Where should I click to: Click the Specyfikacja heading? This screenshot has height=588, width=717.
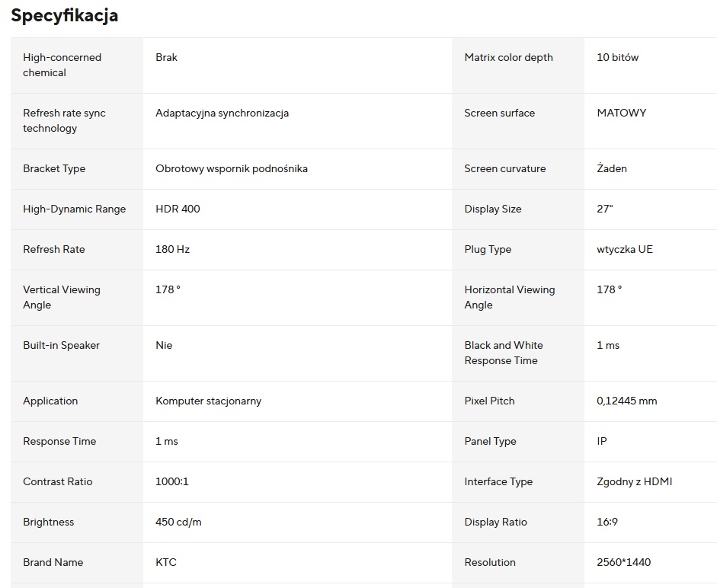[x=65, y=16]
